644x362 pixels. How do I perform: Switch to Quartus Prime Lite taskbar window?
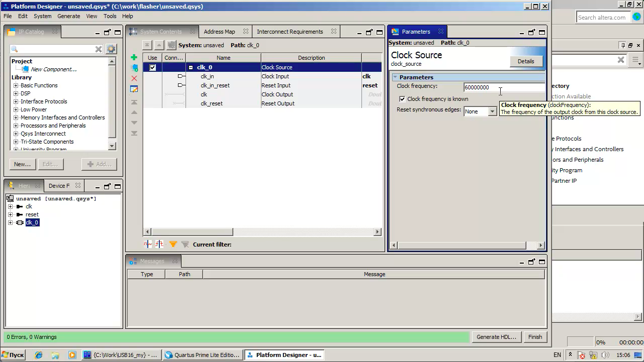(x=203, y=355)
